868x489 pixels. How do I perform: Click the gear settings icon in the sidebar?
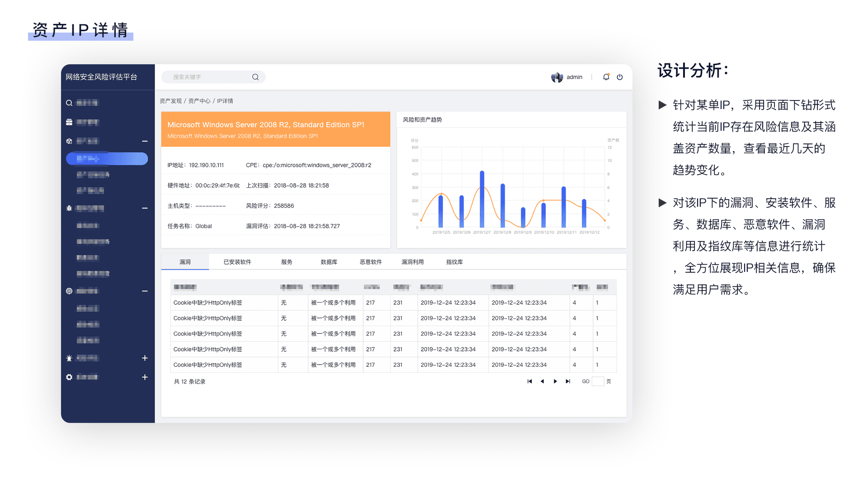pyautogui.click(x=69, y=377)
